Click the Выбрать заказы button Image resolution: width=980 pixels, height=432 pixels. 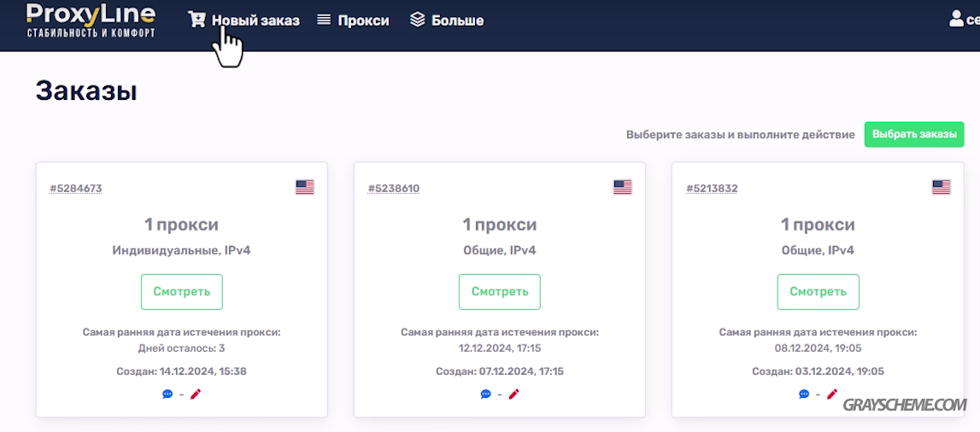click(x=914, y=134)
